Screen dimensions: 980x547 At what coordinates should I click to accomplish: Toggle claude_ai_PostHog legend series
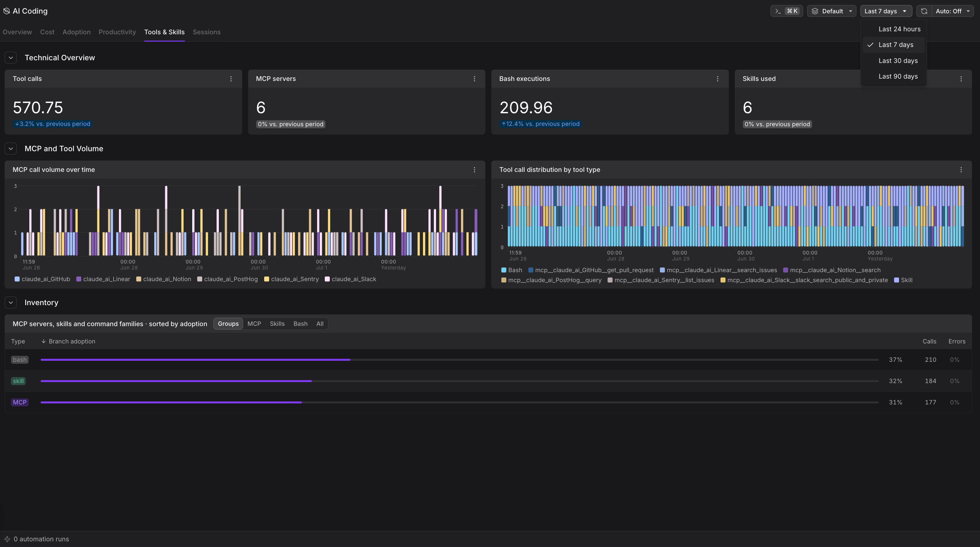[228, 279]
